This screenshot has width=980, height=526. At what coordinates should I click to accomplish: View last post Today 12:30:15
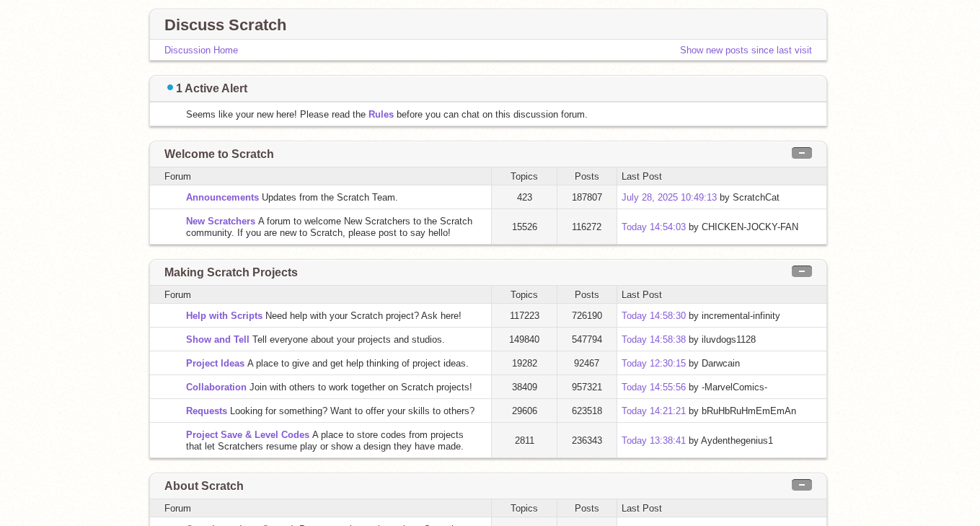(653, 363)
